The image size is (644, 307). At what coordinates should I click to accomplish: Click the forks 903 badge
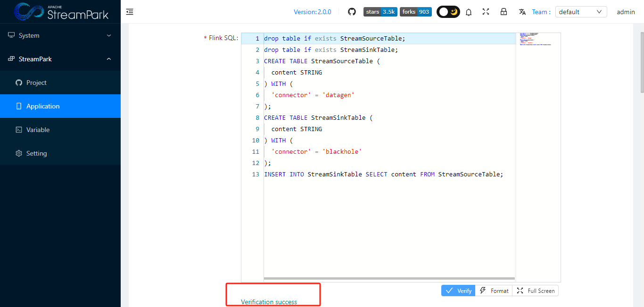point(416,12)
